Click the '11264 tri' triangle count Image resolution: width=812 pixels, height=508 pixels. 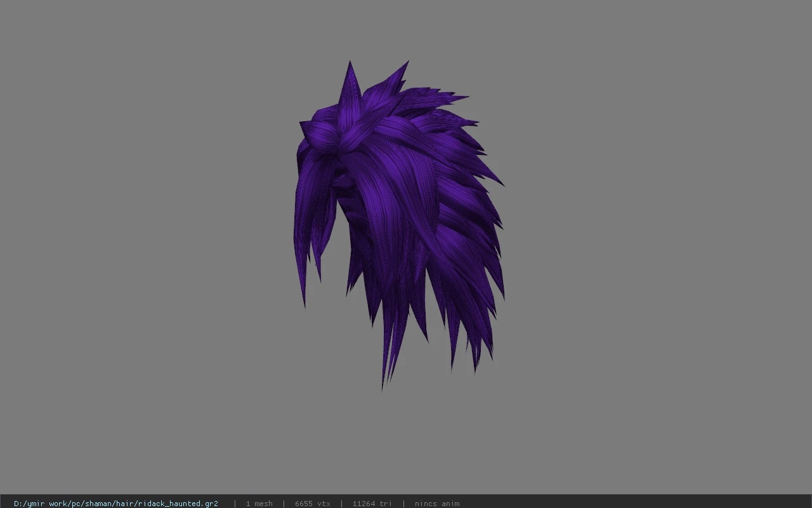click(x=372, y=504)
